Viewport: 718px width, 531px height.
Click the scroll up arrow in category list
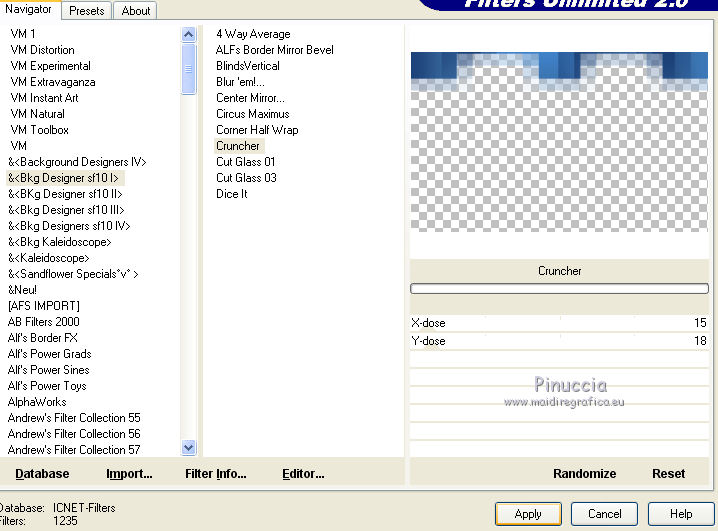click(188, 34)
